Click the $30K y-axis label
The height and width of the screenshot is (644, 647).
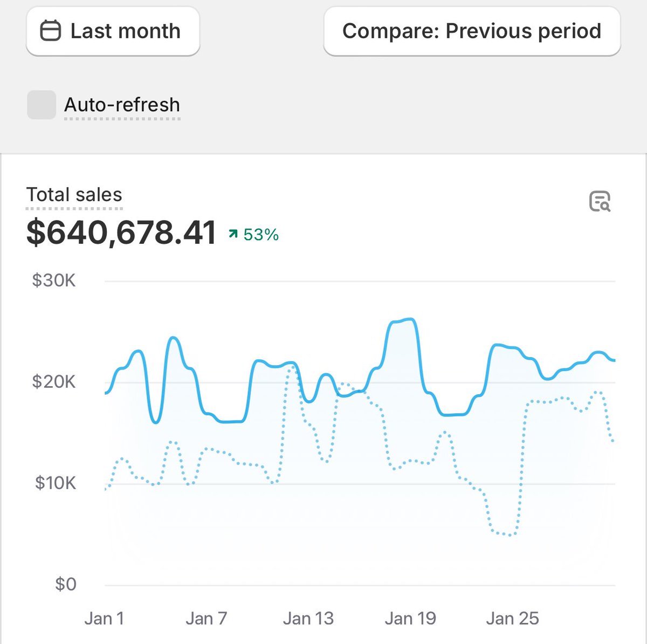[x=54, y=280]
